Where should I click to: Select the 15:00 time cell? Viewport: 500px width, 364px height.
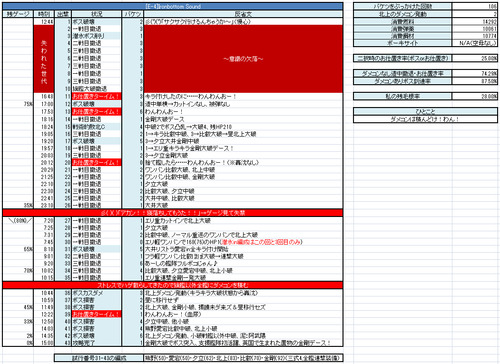coord(44,343)
